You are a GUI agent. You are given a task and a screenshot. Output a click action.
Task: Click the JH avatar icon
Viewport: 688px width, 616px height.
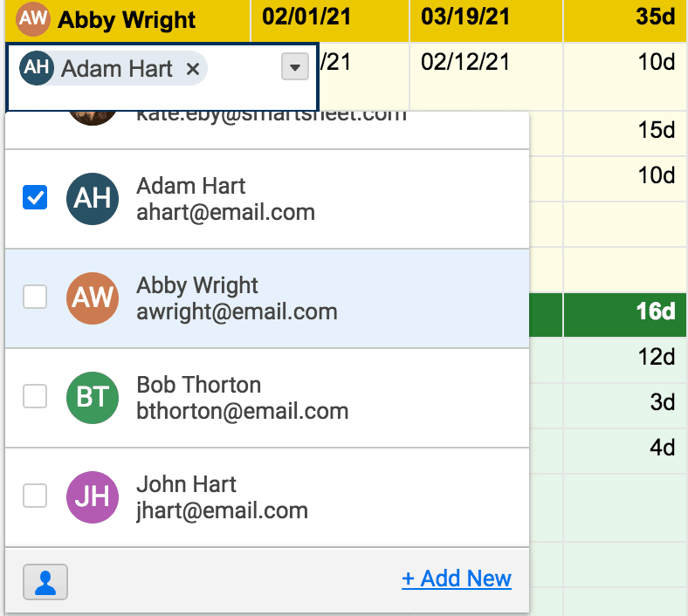(93, 497)
